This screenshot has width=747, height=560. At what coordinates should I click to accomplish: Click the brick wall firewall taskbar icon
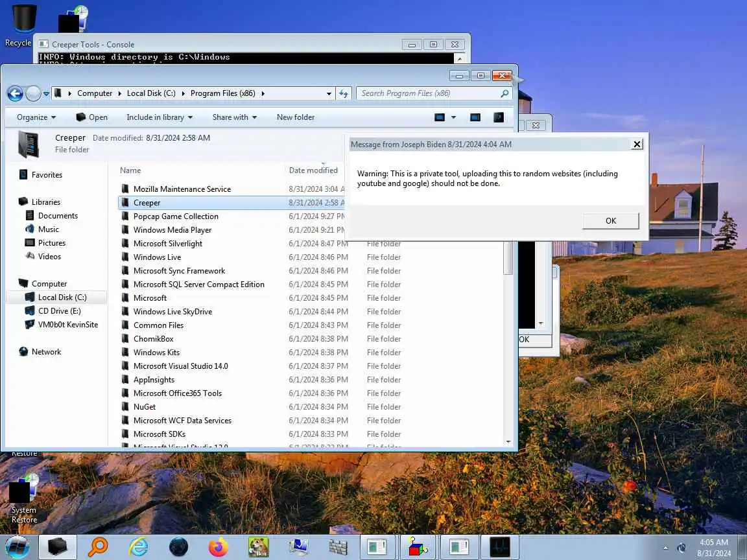tap(338, 547)
